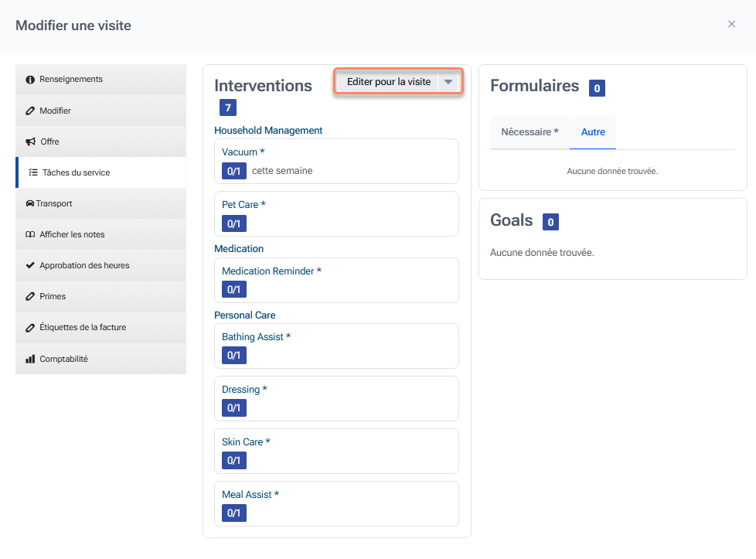The image size is (756, 559).
Task: Click the pencil icon beside Primes
Action: pos(31,296)
